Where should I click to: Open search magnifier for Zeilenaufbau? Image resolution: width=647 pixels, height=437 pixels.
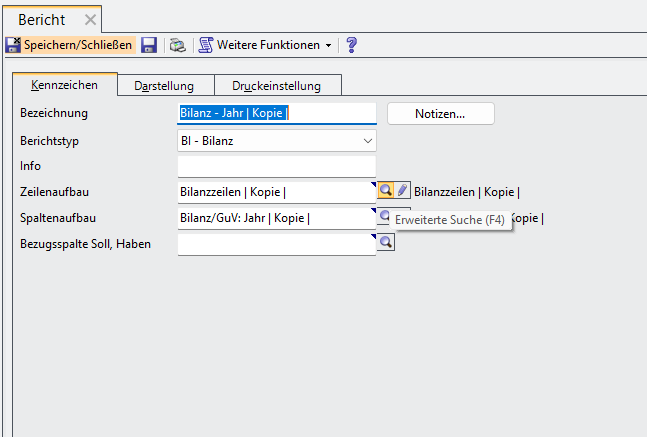click(x=385, y=191)
